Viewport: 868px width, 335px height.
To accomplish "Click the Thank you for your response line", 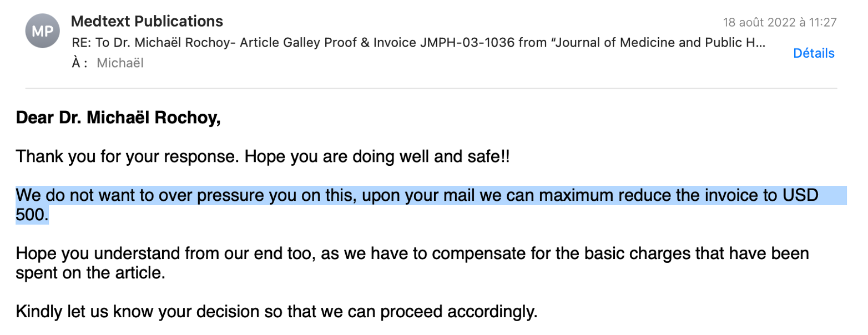I will (263, 157).
